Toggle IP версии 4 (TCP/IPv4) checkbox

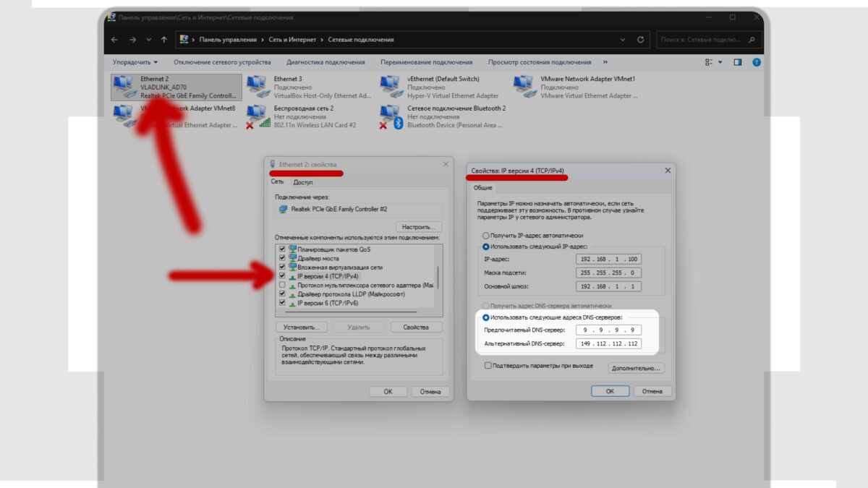pos(281,276)
